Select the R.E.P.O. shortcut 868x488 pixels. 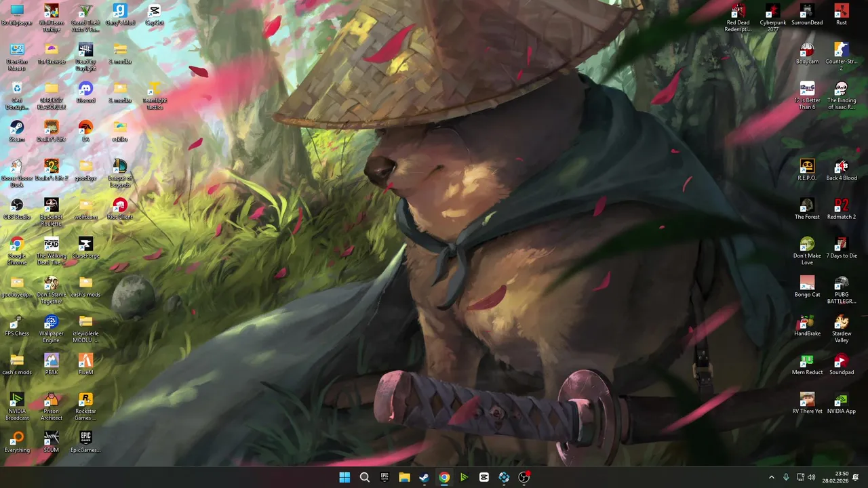click(807, 170)
